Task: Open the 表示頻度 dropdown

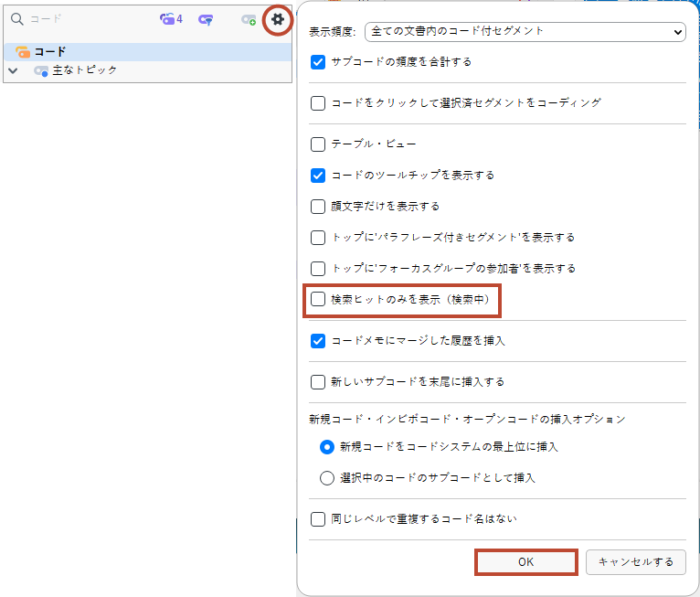Action: click(x=525, y=31)
